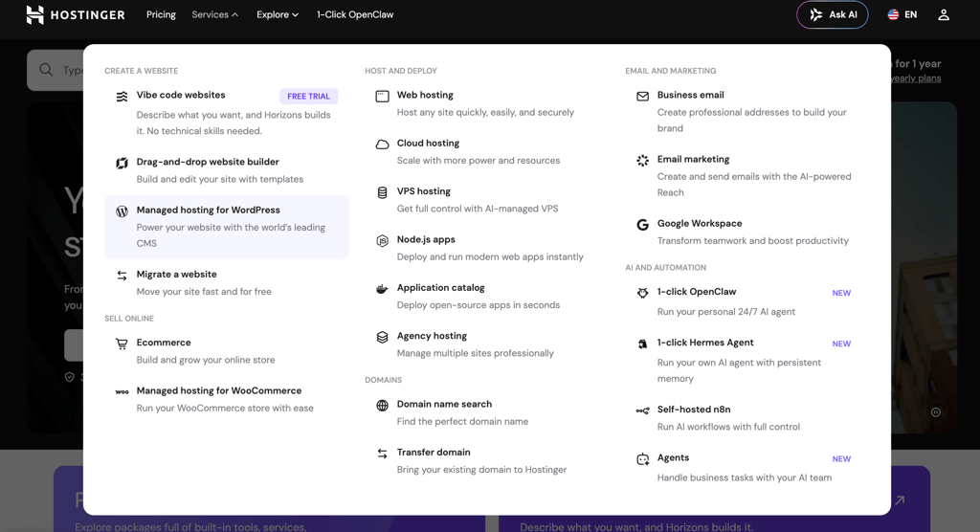Click the Domain name search globe icon
Image resolution: width=980 pixels, height=532 pixels.
coord(382,405)
